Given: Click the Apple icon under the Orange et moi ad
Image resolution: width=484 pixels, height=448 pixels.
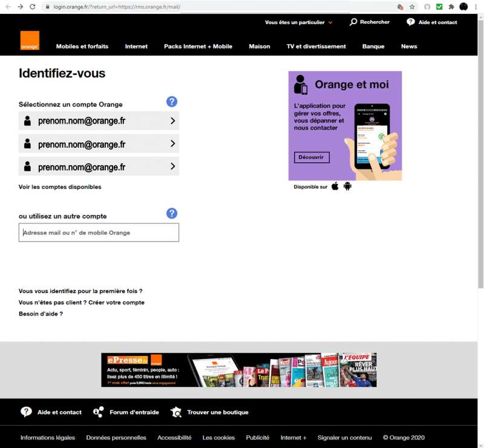Looking at the screenshot, I should pos(335,186).
